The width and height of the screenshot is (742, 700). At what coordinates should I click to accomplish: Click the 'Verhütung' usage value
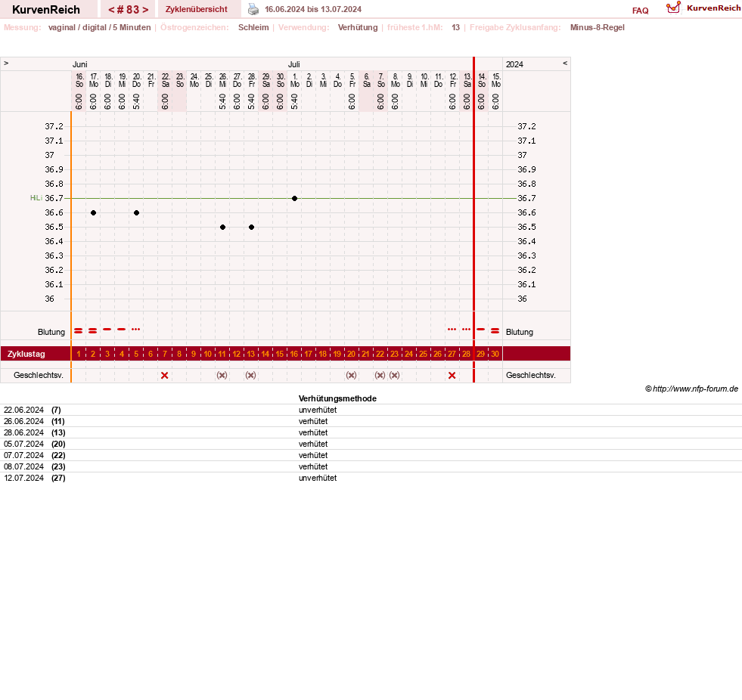coord(358,27)
